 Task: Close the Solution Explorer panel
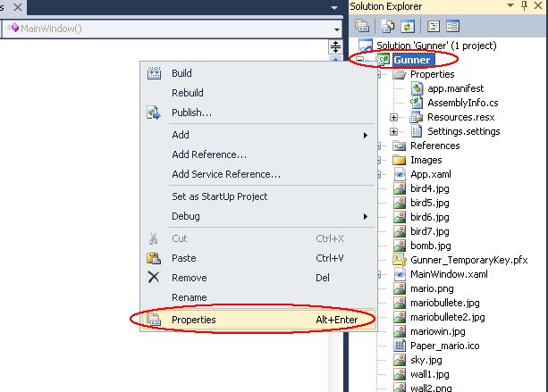click(539, 5)
